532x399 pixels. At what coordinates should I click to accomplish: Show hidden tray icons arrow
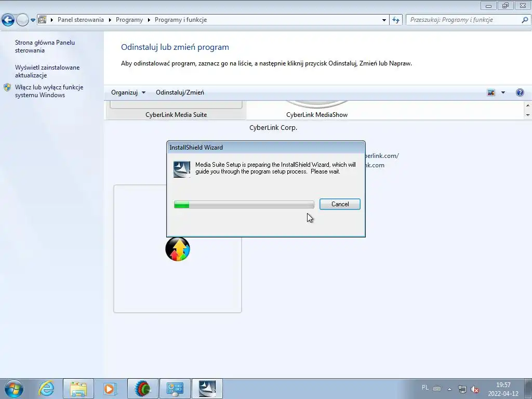click(449, 389)
